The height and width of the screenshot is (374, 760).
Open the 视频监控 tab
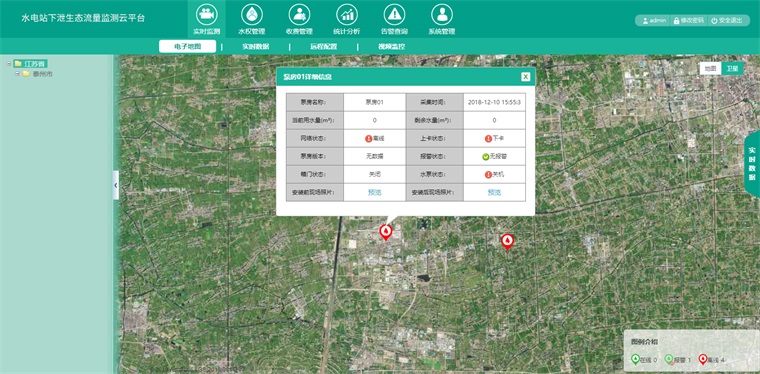(392, 47)
